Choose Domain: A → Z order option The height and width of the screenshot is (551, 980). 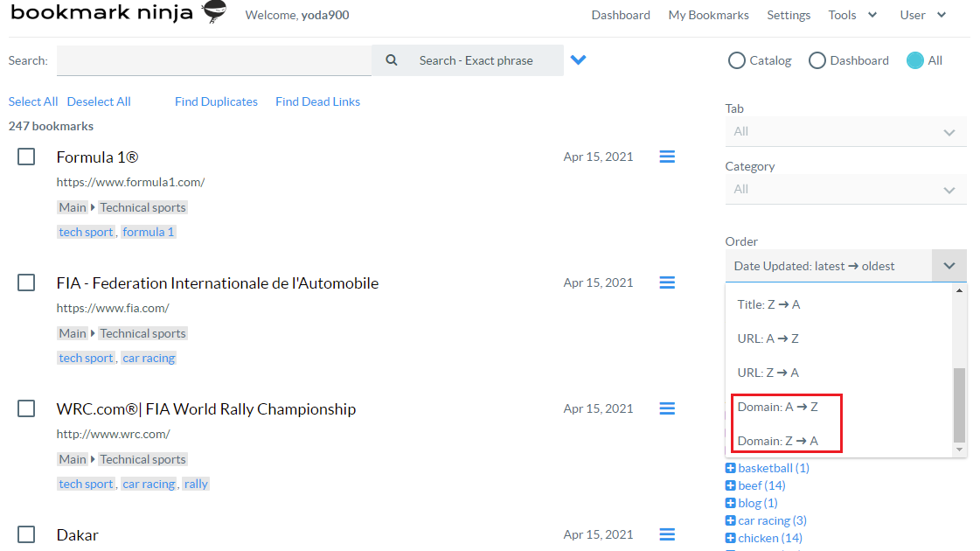[x=778, y=407]
